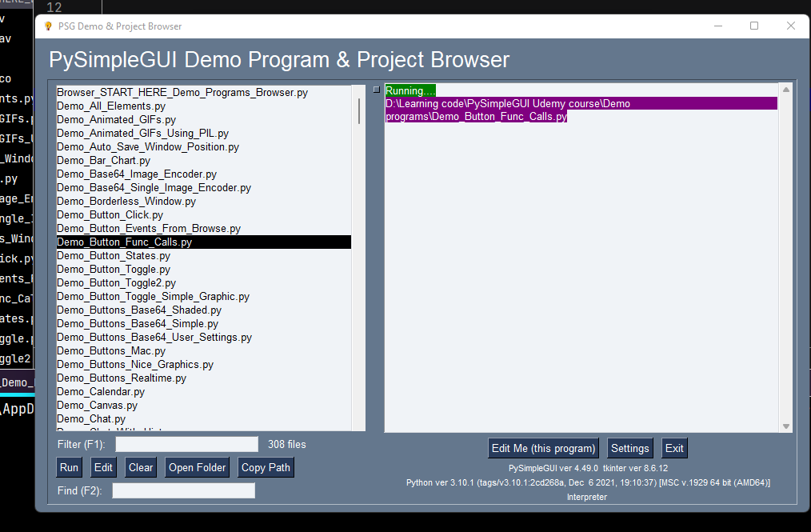Focus the Filter (F1) input field
Viewport: 811px width, 532px height.
(186, 444)
